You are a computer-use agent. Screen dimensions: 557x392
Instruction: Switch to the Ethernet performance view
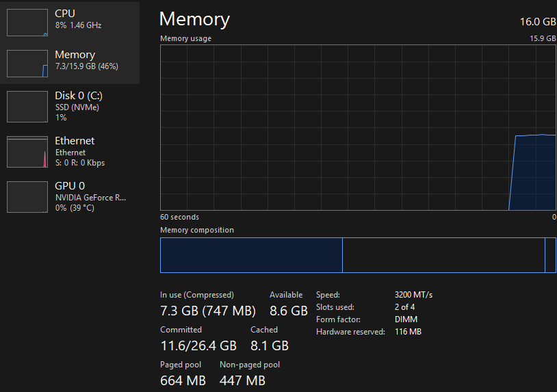pyautogui.click(x=75, y=141)
